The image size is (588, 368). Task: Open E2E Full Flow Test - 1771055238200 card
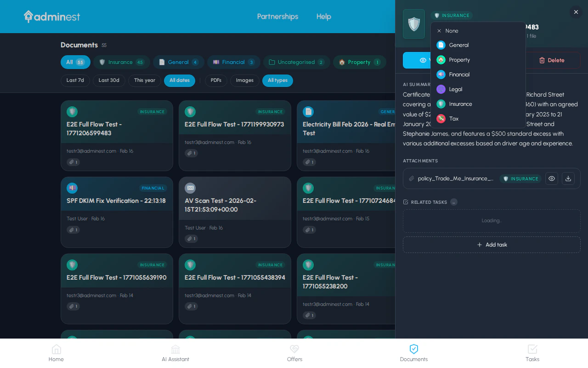tap(346, 289)
